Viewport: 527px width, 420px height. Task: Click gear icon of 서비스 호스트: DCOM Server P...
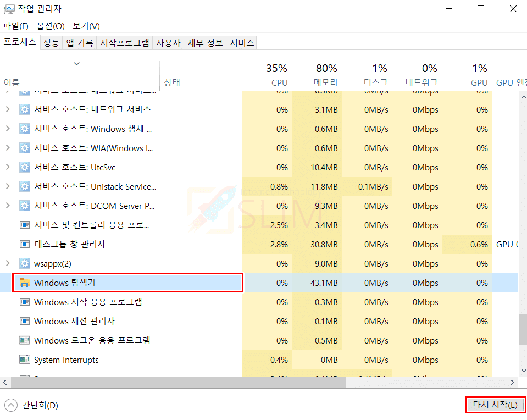click(25, 206)
